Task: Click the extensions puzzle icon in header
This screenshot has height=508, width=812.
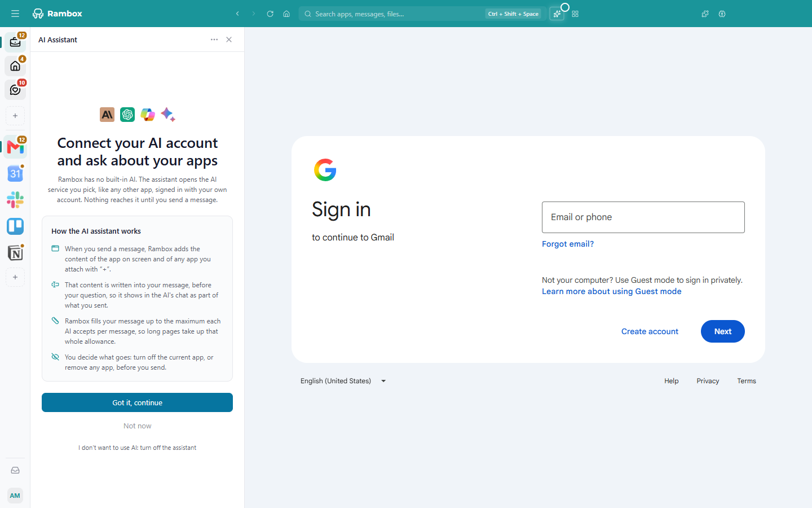Action: coord(705,14)
